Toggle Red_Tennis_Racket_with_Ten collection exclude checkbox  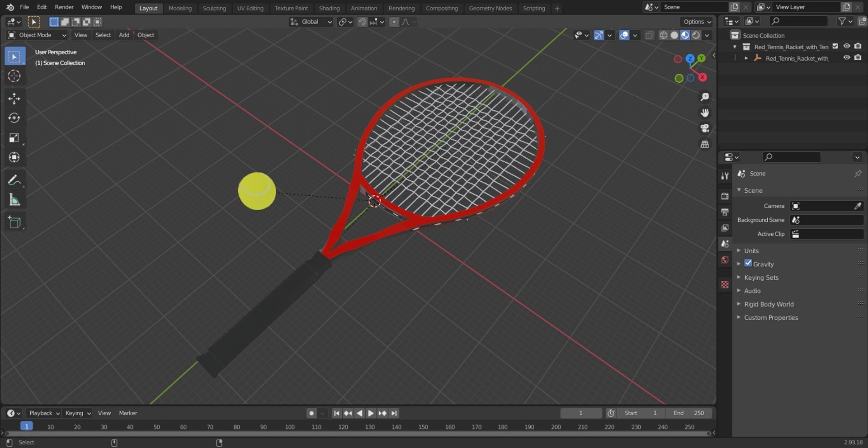(835, 46)
